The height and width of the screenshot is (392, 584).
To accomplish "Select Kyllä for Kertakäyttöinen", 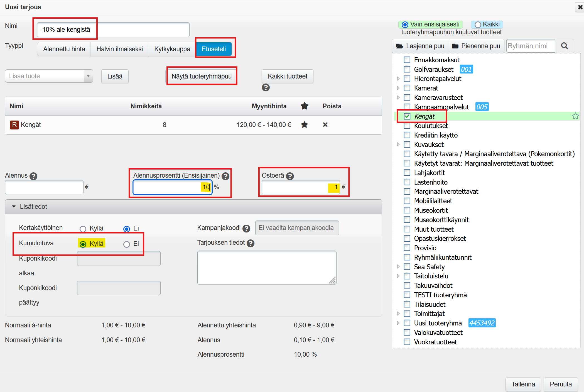I will (83, 229).
